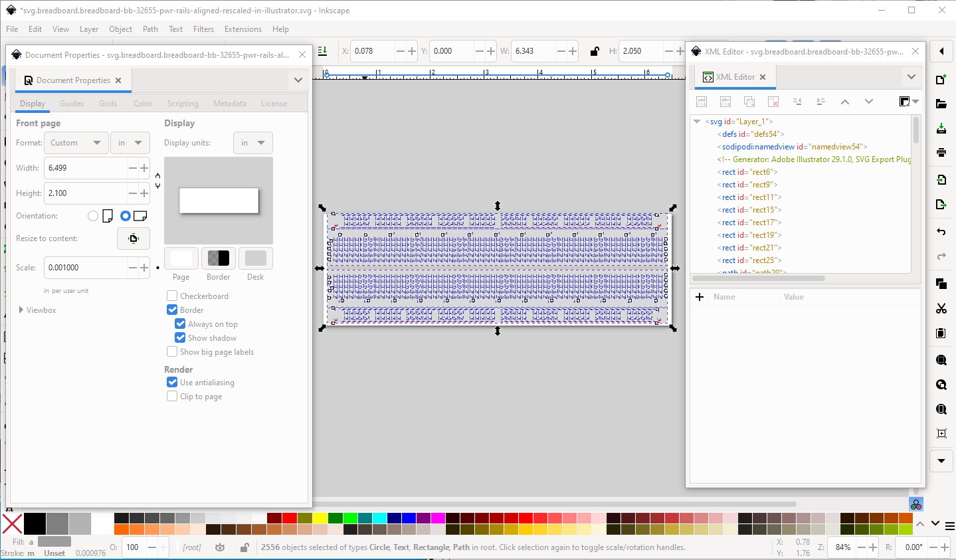Open the XML Editor panel layout dropdown

(x=909, y=102)
